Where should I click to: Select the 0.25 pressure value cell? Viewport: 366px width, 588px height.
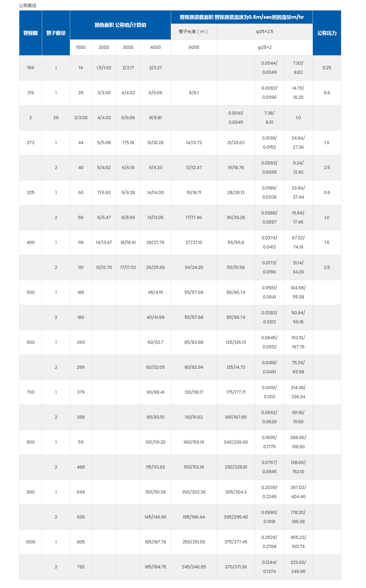point(327,68)
